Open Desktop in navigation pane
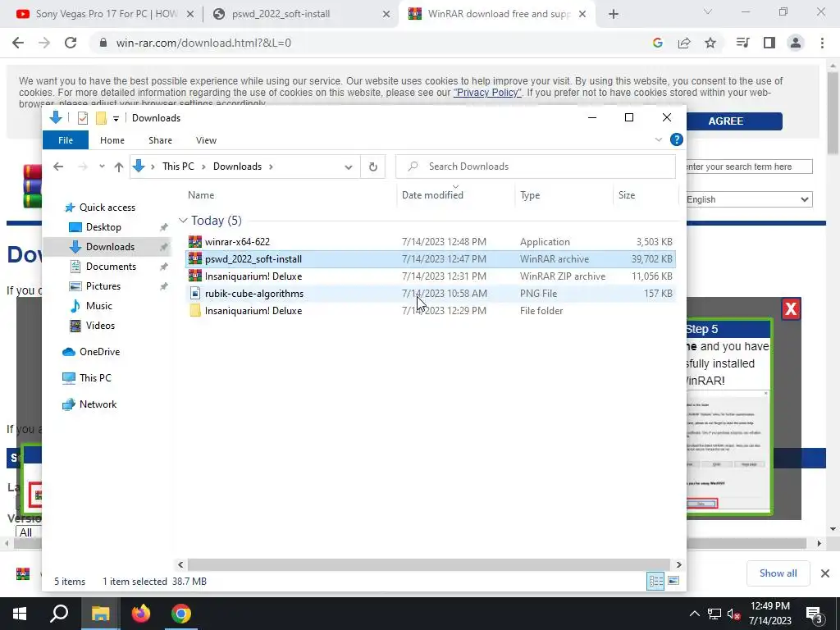The height and width of the screenshot is (630, 840). [x=103, y=227]
